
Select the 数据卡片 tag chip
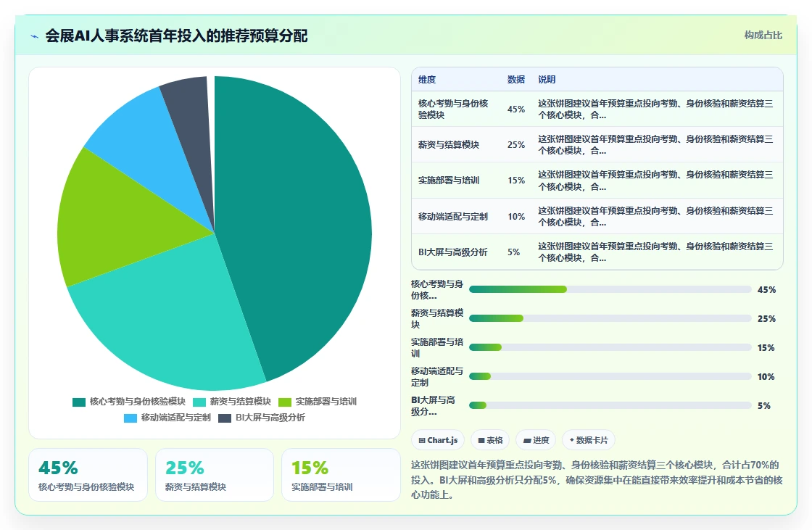tap(588, 440)
